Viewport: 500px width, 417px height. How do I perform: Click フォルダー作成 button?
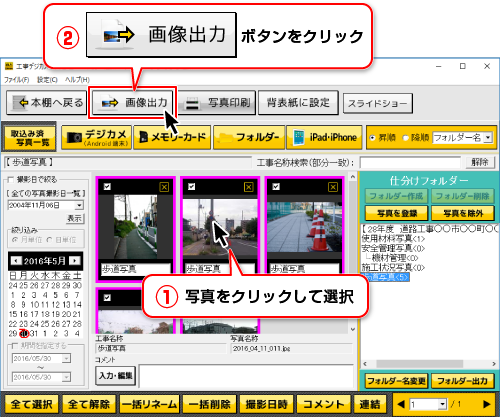coord(396,196)
